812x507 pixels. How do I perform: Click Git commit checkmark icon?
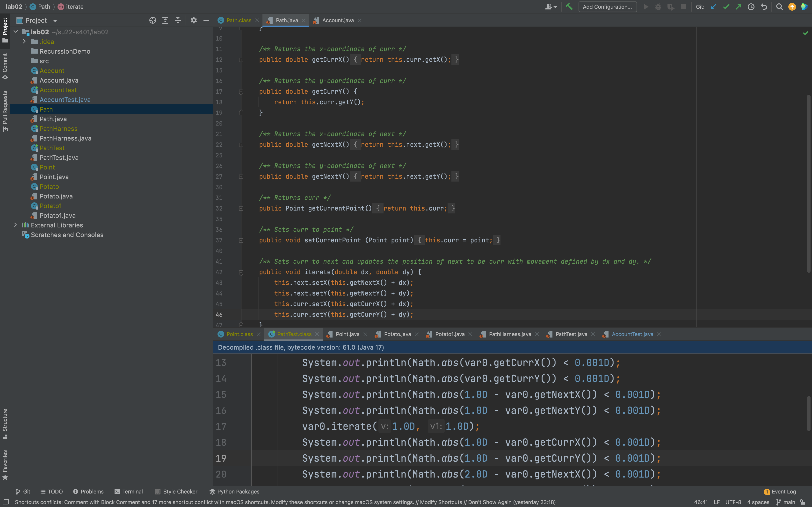pos(726,7)
